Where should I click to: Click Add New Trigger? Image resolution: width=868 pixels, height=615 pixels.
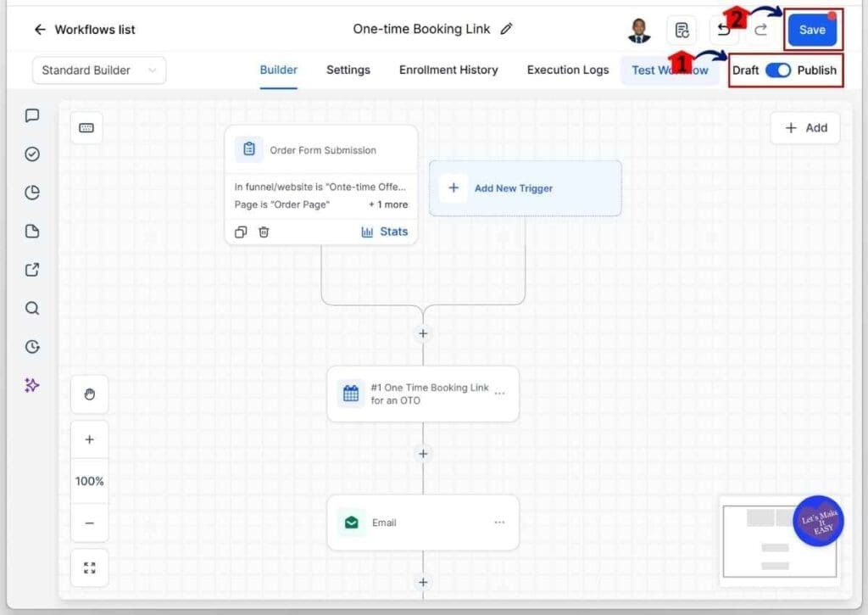tap(526, 188)
